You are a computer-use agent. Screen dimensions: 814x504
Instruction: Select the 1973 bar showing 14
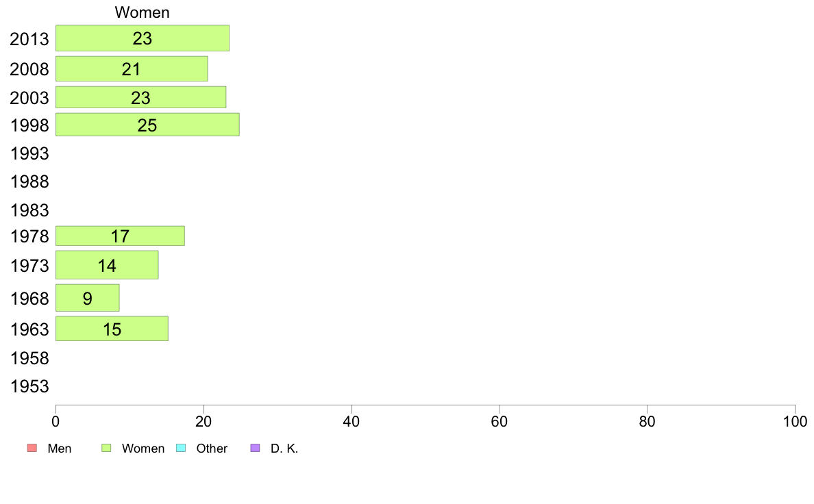(x=107, y=265)
